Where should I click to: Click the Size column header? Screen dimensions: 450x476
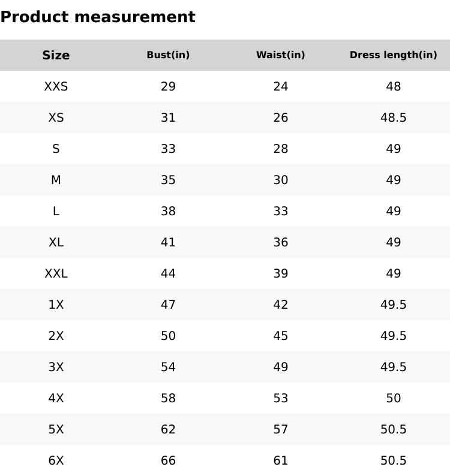[56, 55]
